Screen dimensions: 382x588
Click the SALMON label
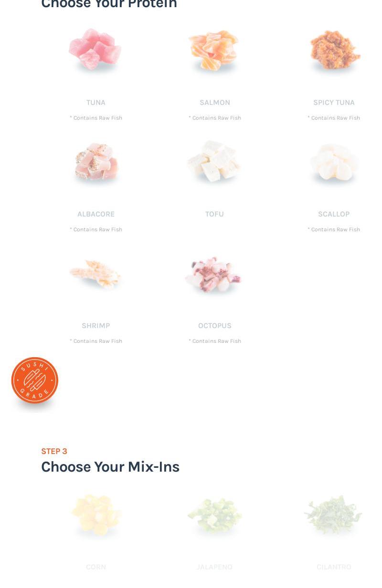[x=215, y=103]
